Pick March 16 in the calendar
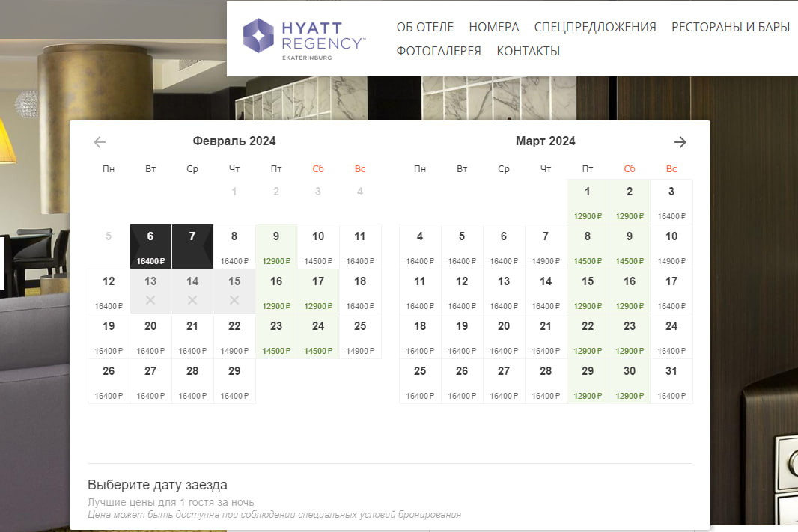Image resolution: width=798 pixels, height=532 pixels. [630, 291]
